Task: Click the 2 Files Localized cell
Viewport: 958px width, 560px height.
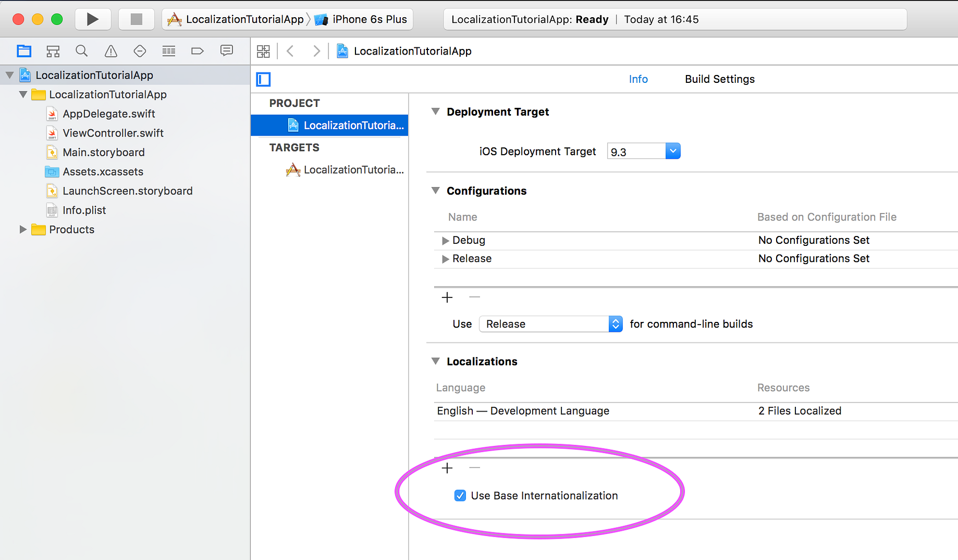Action: point(800,411)
